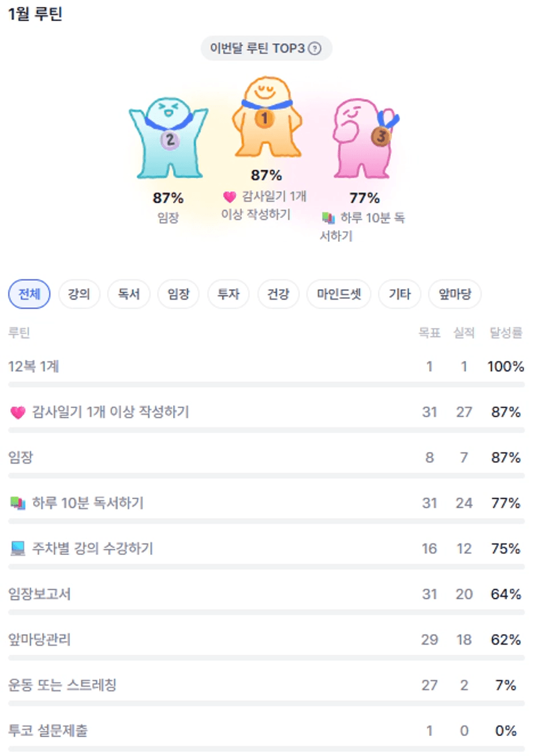Filter routines by 임장 category

coord(178,294)
